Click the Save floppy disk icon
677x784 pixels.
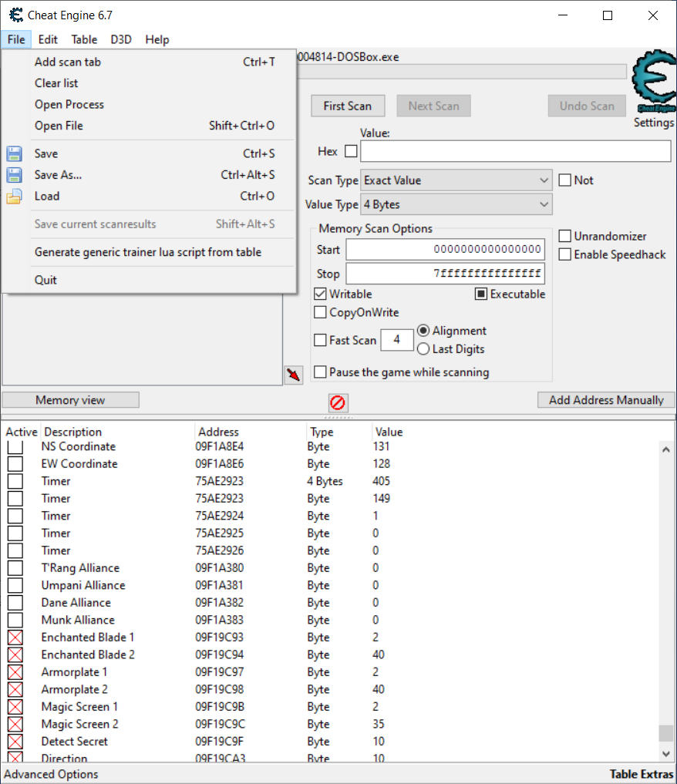coord(15,154)
